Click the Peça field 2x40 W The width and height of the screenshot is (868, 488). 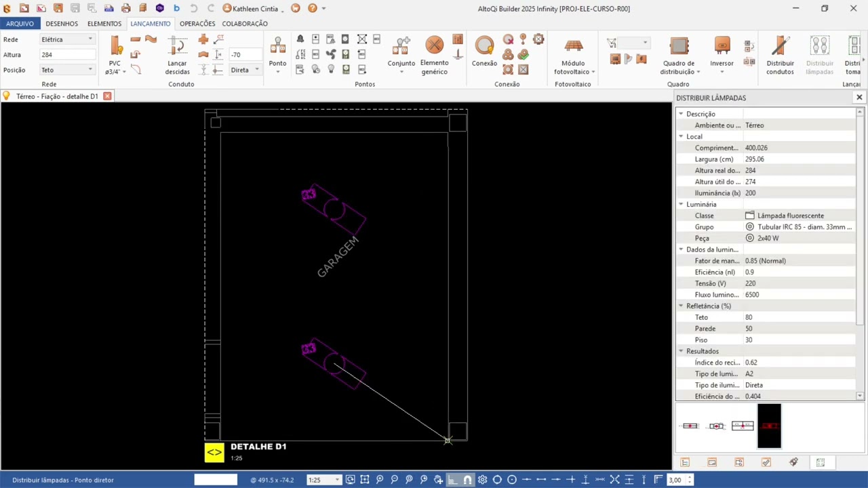(800, 238)
